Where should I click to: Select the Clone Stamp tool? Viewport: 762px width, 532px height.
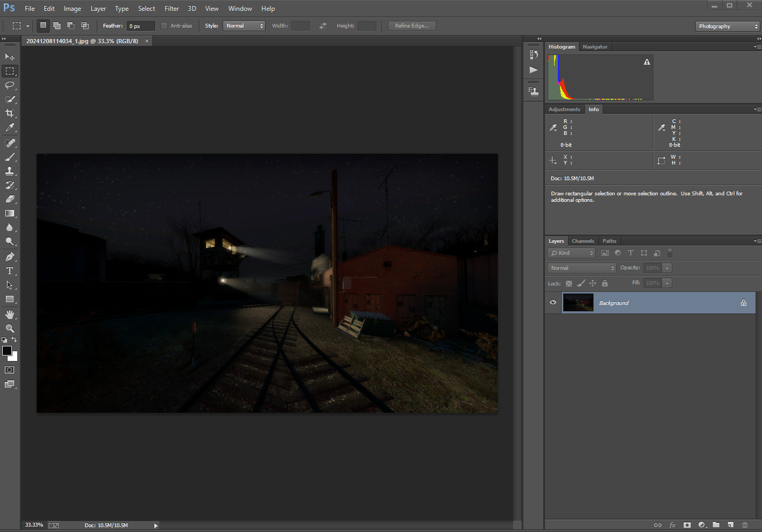10,171
